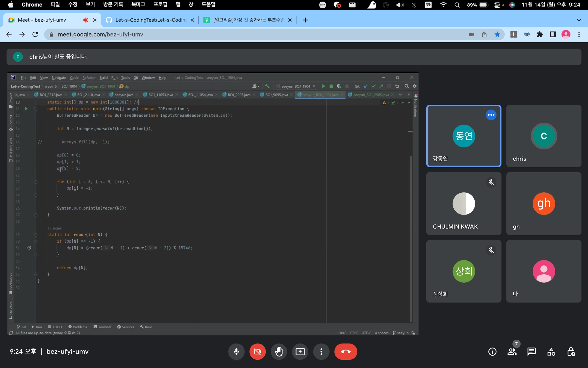Image resolution: width=588 pixels, height=368 pixels.
Task: Open meeting details info icon
Action: pyautogui.click(x=492, y=351)
